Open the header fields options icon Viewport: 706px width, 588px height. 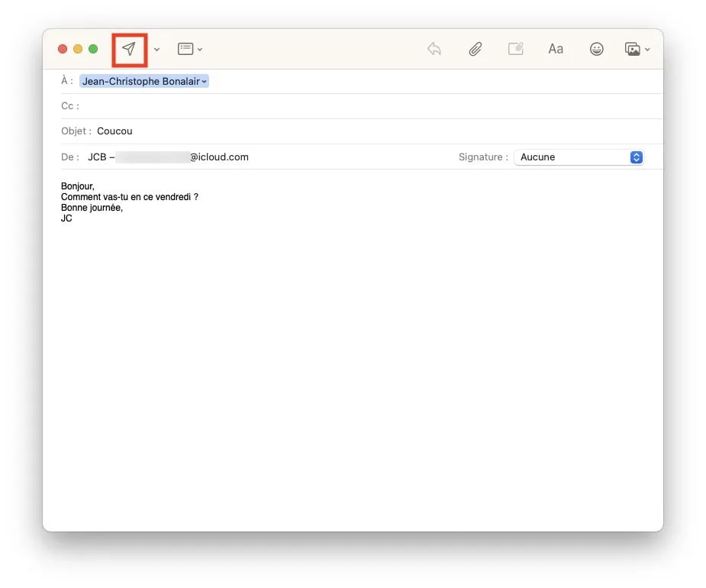[x=184, y=48]
